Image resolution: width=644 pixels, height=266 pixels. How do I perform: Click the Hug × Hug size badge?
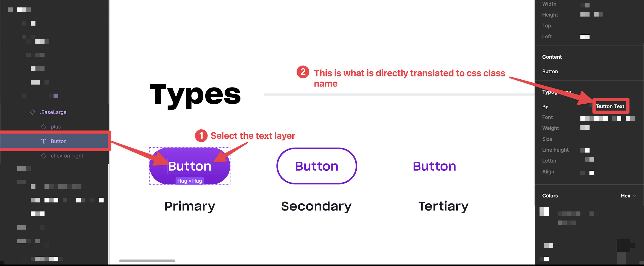coord(190,181)
